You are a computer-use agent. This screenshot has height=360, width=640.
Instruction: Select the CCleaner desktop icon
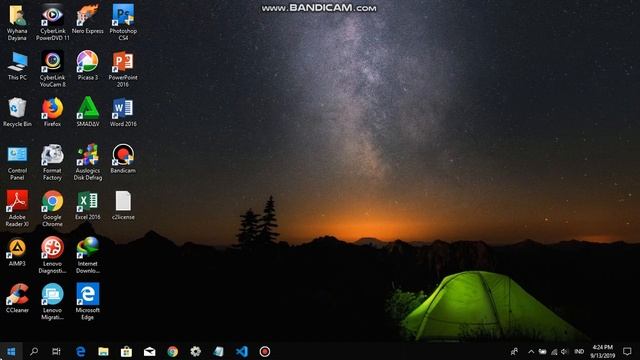(x=17, y=298)
